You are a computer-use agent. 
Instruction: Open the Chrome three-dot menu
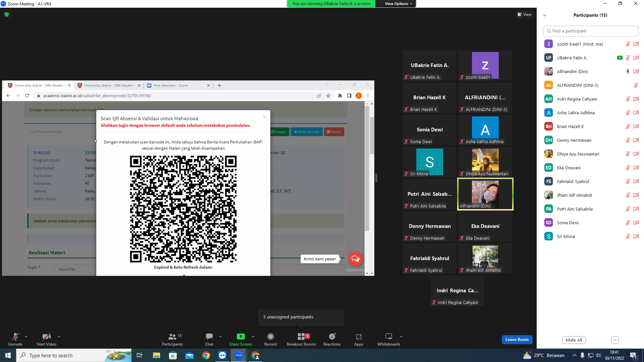(x=368, y=96)
